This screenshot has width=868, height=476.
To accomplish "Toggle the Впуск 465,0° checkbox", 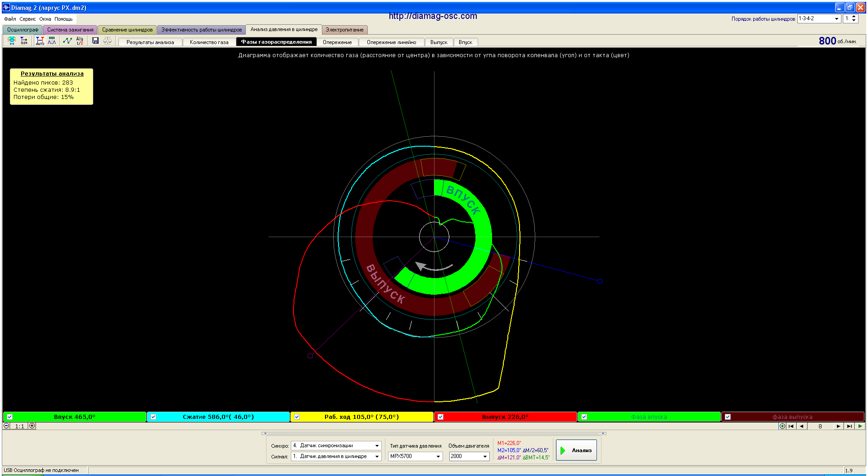I will coord(9,417).
